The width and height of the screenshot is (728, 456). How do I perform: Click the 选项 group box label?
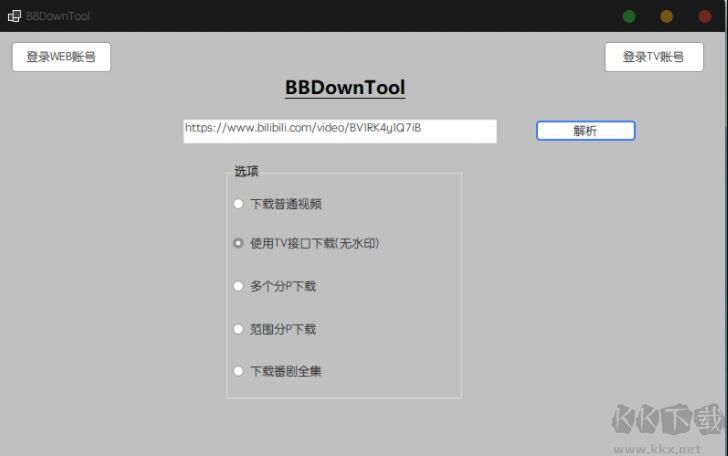246,171
